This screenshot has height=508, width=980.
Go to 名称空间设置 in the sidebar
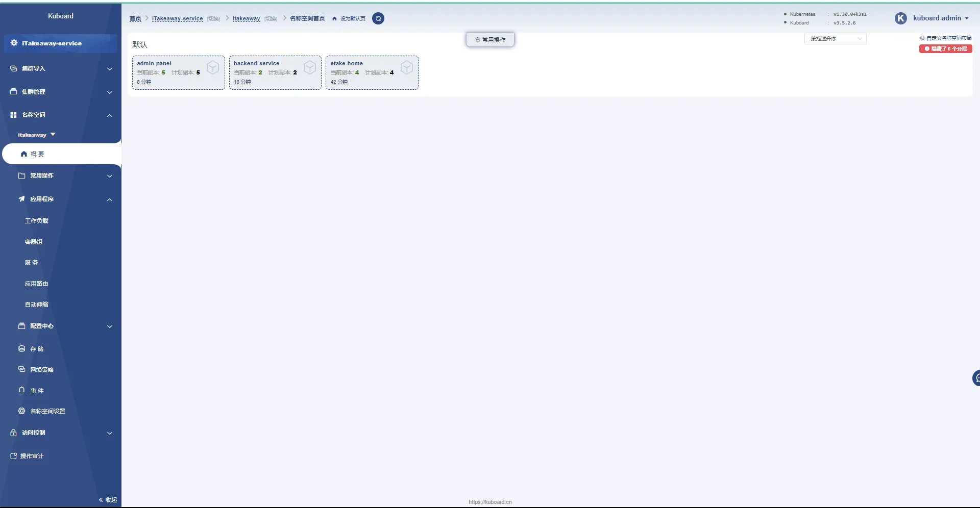[x=47, y=411]
